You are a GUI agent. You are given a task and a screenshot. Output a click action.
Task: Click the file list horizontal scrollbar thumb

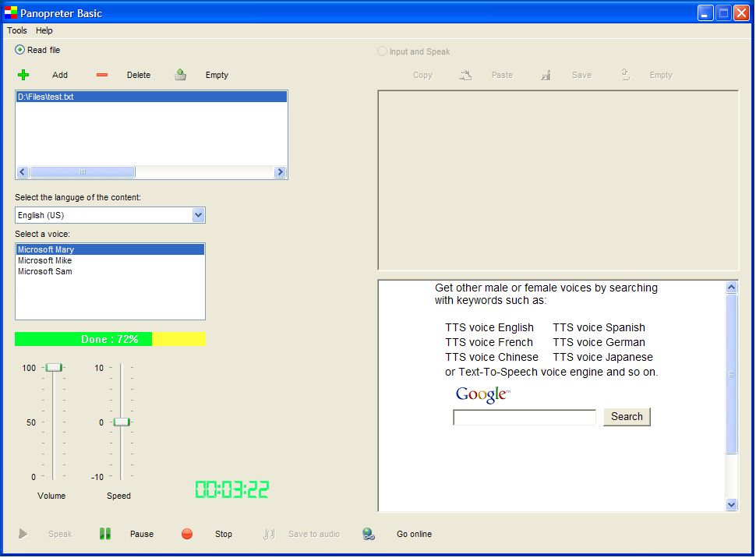(83, 171)
